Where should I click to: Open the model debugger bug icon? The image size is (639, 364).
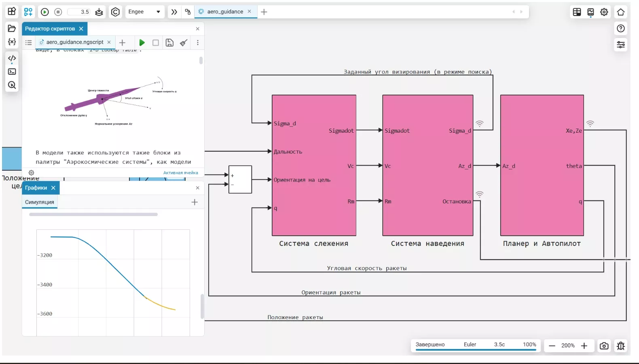[x=621, y=346]
